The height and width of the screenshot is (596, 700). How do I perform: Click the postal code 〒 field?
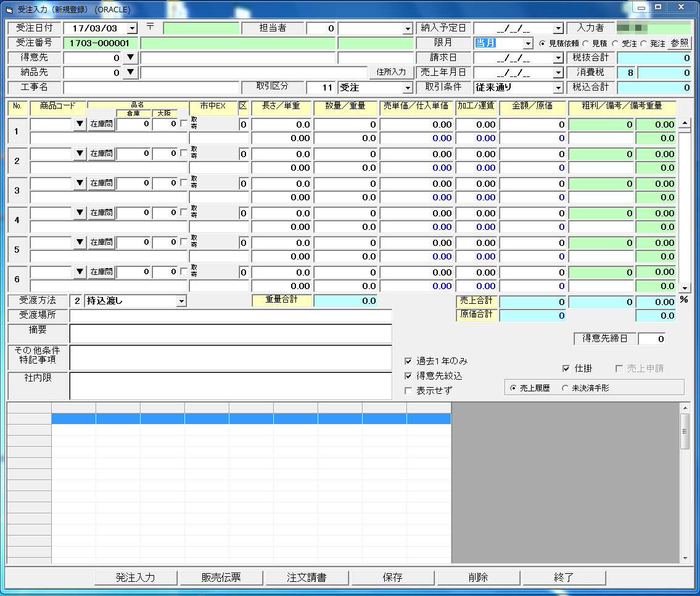coord(201,28)
